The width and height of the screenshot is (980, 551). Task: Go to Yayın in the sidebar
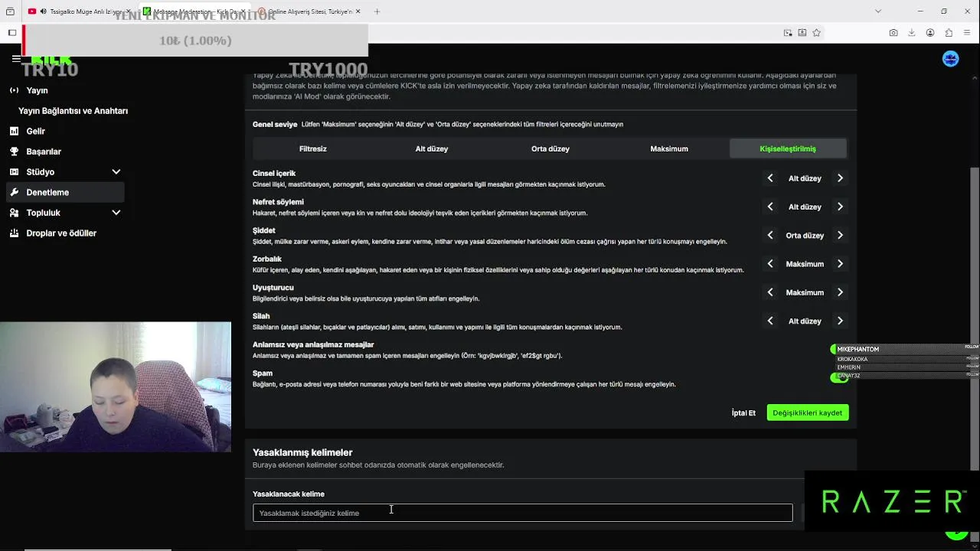click(37, 90)
